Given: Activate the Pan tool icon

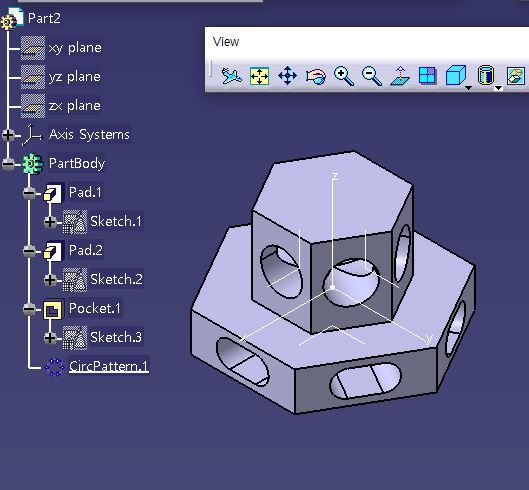Looking at the screenshot, I should pyautogui.click(x=287, y=76).
